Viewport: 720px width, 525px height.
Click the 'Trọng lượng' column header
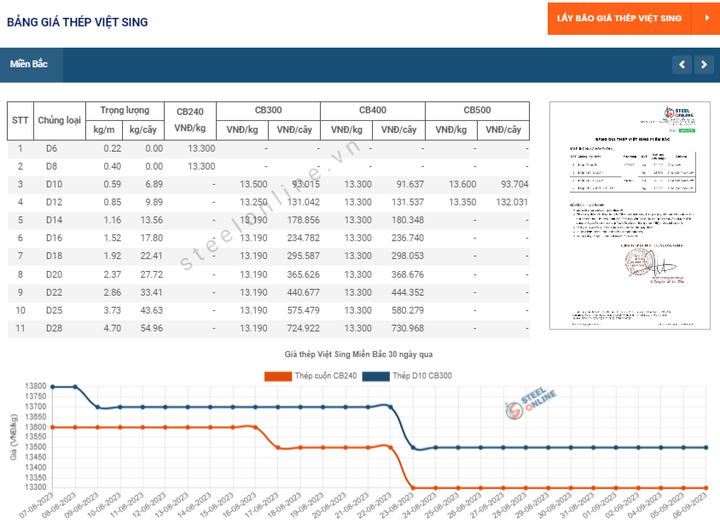coord(125,110)
